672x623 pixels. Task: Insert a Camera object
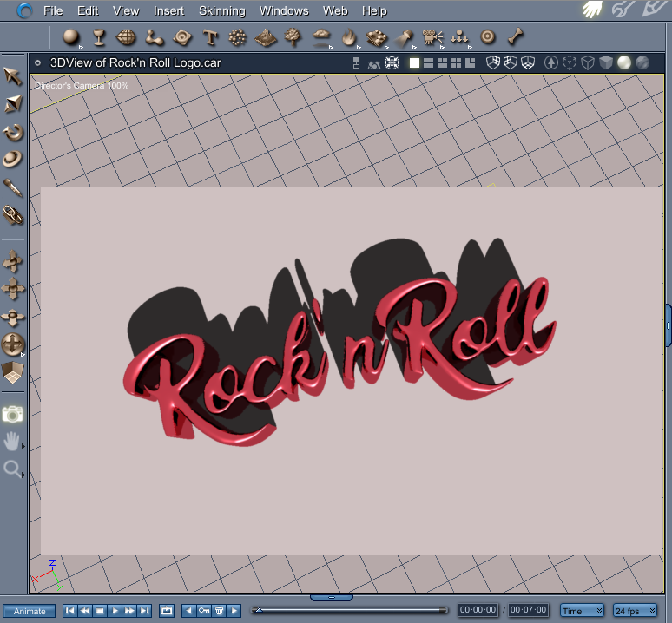pyautogui.click(x=432, y=37)
